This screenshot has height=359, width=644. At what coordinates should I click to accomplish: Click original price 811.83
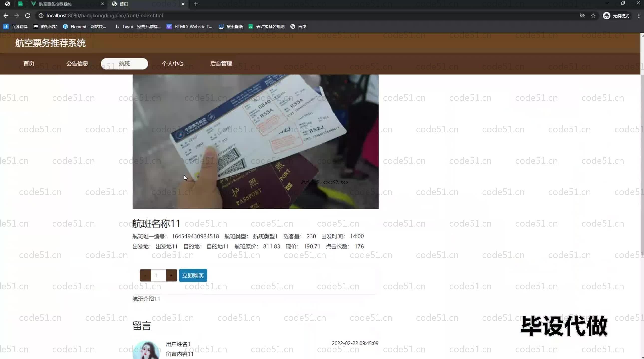[x=271, y=246]
